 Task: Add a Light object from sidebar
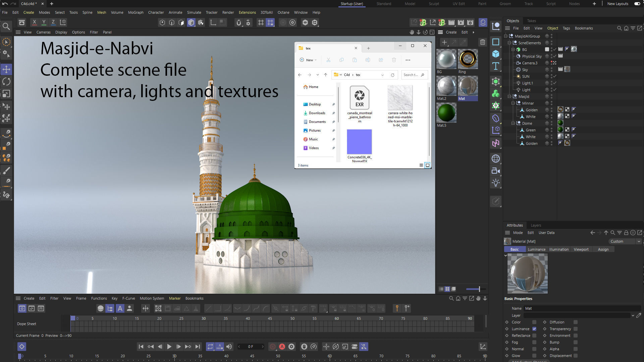click(496, 183)
